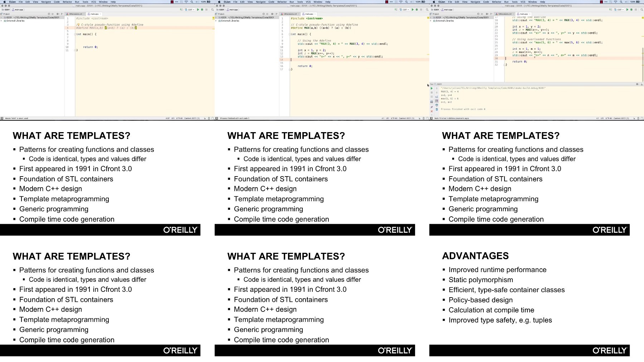
Task: Click Rerun arrow in Run tool window
Action: click(x=431, y=88)
